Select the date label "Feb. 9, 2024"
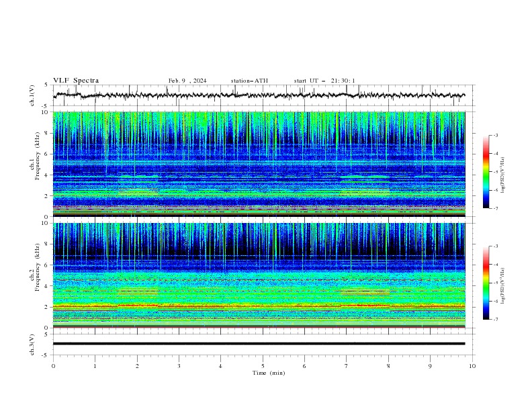This screenshot has width=532, height=411. coord(187,81)
